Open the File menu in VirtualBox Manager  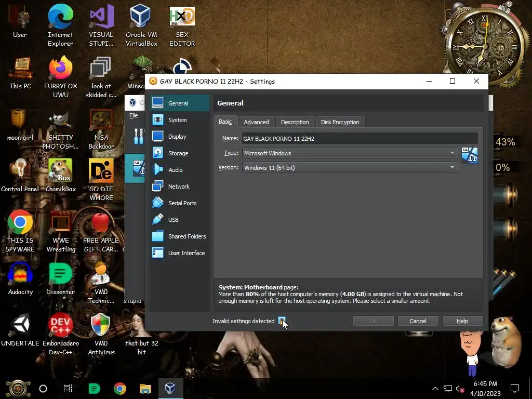point(134,115)
